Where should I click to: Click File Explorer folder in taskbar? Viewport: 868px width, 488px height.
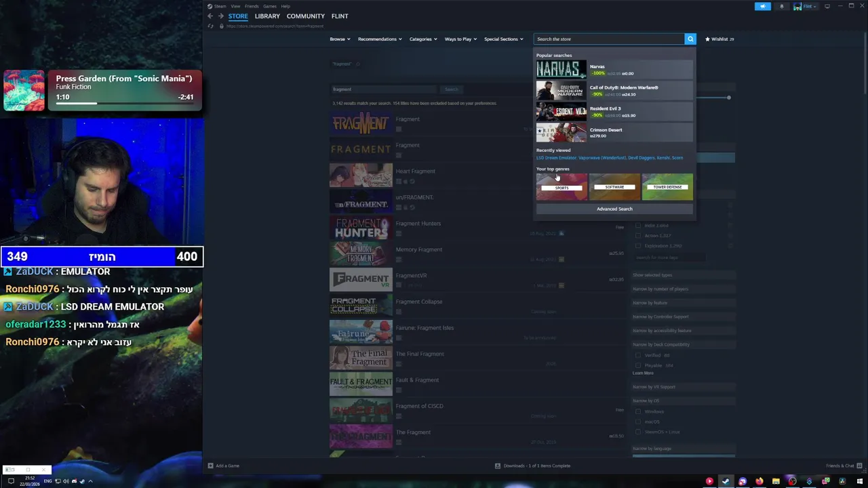[x=776, y=481]
